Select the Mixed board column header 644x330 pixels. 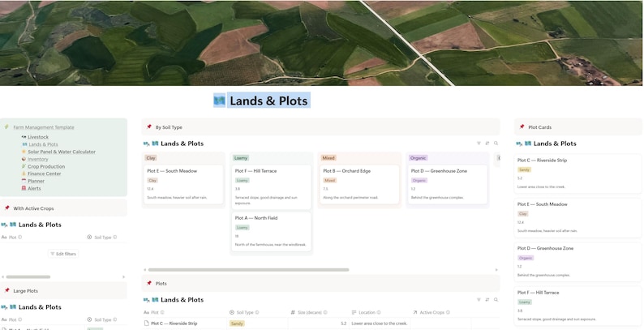point(328,158)
